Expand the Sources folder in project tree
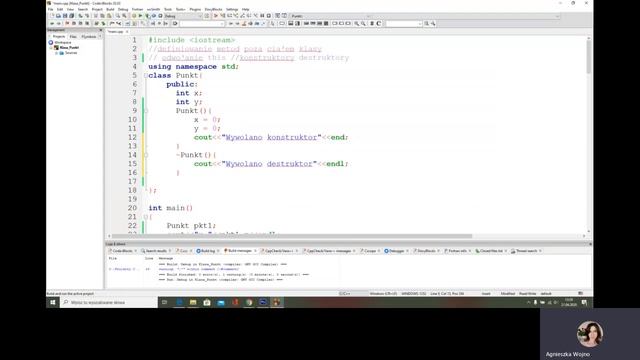This screenshot has width=640, height=360. pos(56,53)
